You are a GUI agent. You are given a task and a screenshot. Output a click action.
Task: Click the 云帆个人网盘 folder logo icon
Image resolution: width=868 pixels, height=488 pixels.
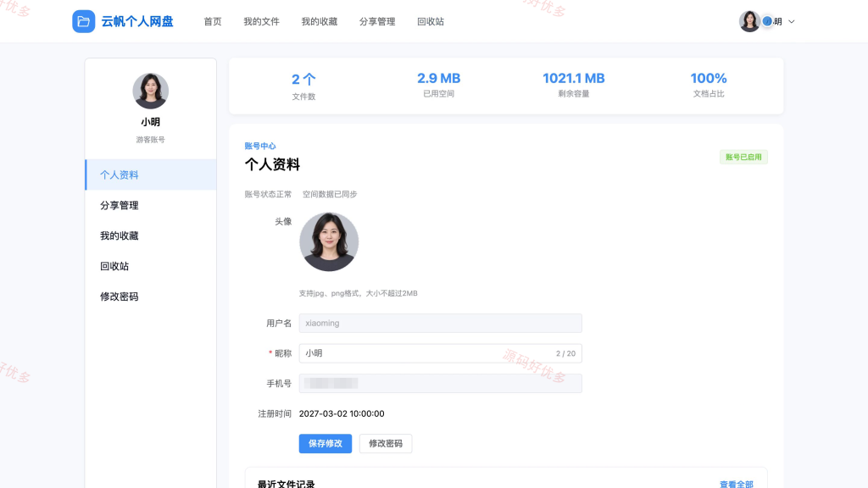click(84, 21)
